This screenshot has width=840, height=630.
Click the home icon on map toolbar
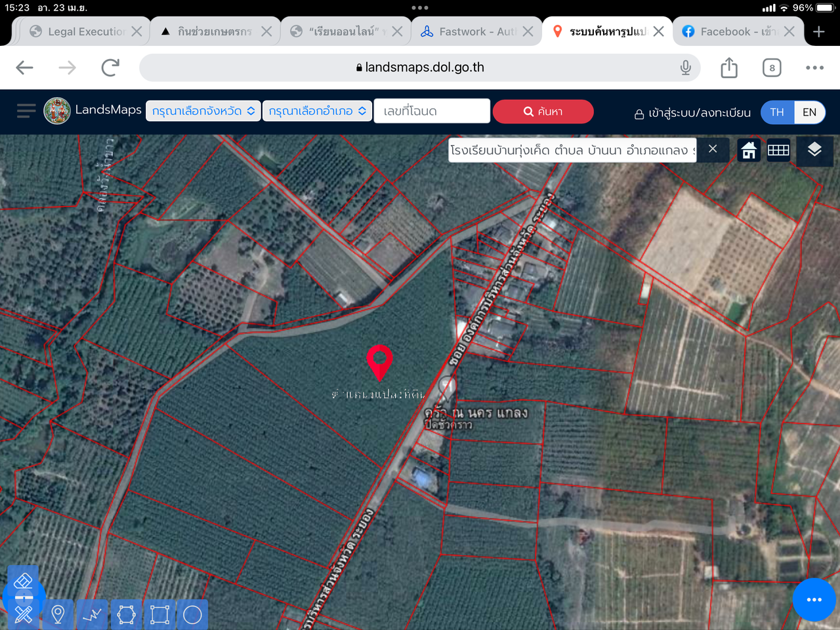coord(749,150)
